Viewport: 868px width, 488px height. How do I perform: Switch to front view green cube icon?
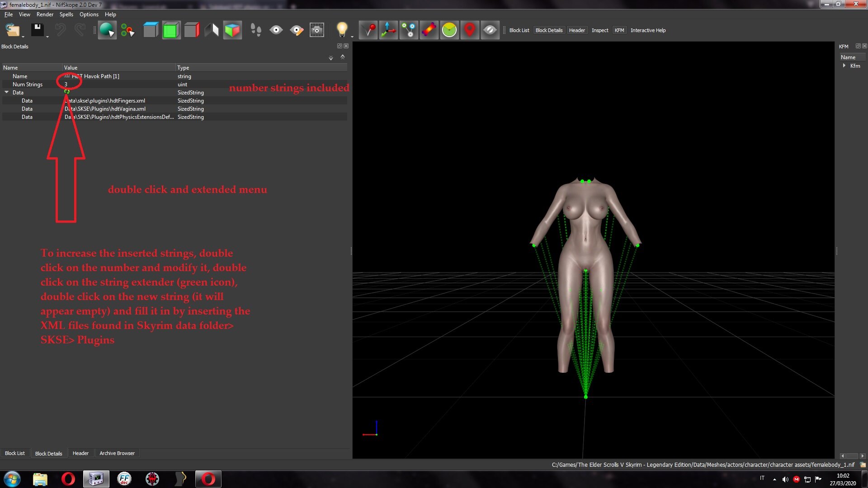(x=171, y=30)
